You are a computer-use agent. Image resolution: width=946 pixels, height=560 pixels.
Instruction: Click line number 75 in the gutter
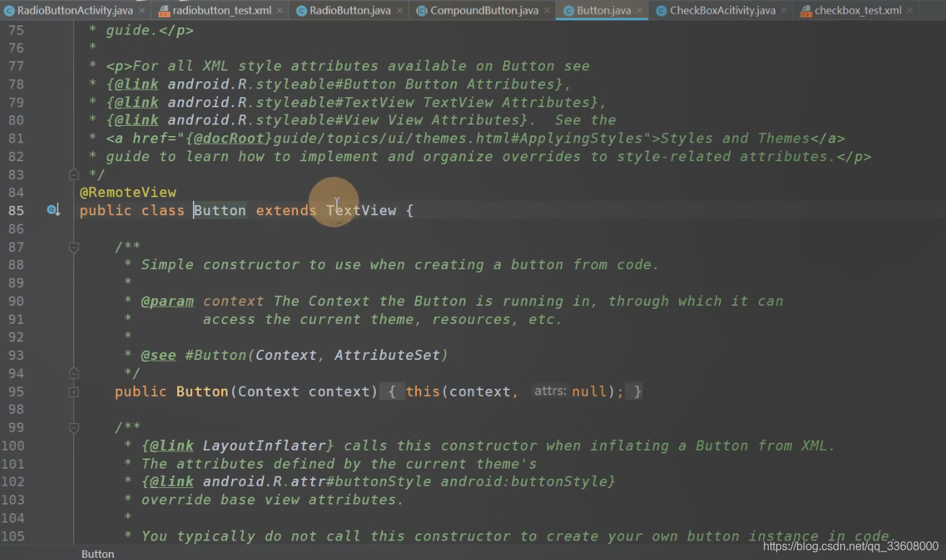click(16, 30)
